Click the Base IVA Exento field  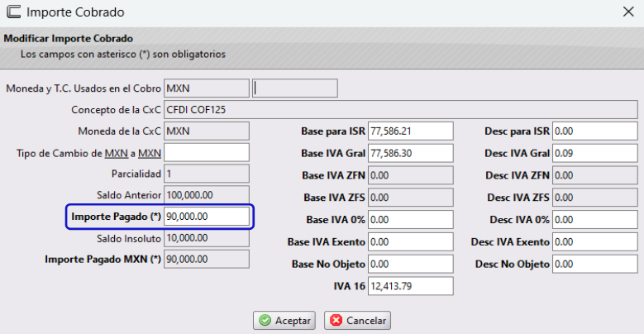tap(411, 242)
